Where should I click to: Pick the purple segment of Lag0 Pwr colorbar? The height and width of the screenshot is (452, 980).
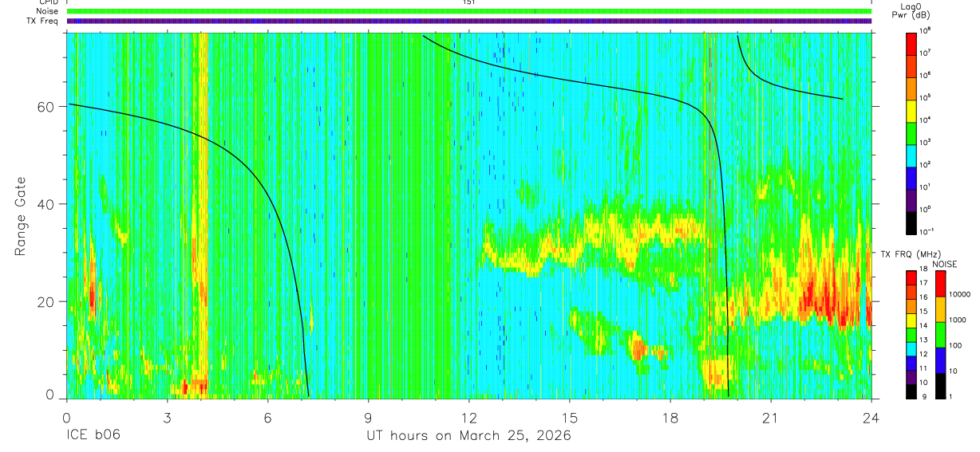[x=911, y=200]
